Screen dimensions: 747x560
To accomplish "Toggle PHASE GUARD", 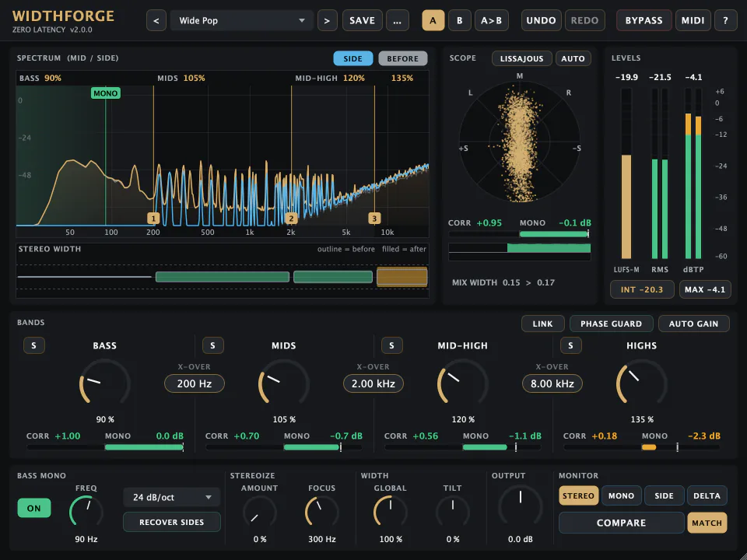I will [x=612, y=324].
